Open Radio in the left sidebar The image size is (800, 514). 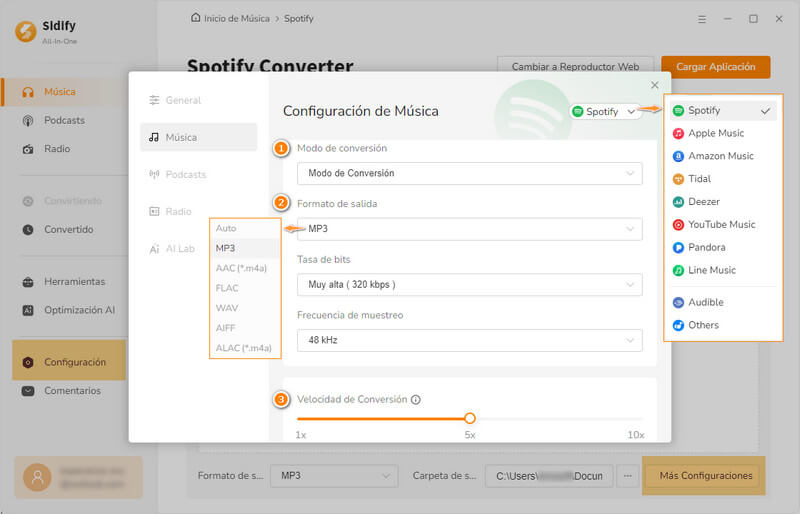point(57,149)
